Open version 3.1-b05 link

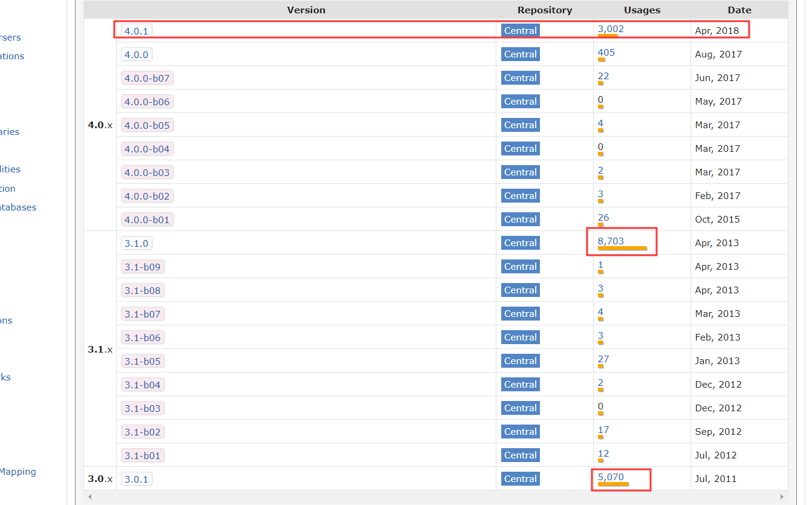(143, 361)
